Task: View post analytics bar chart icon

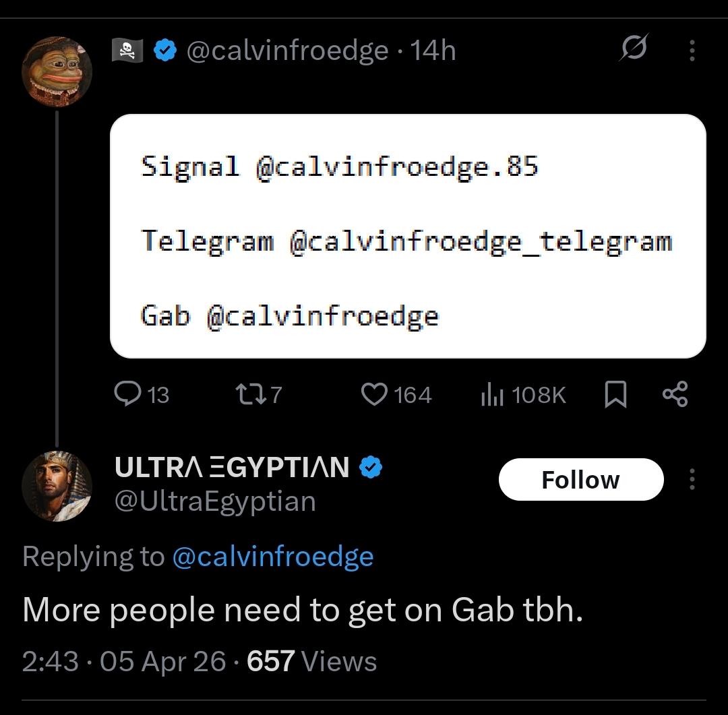Action: [x=492, y=394]
